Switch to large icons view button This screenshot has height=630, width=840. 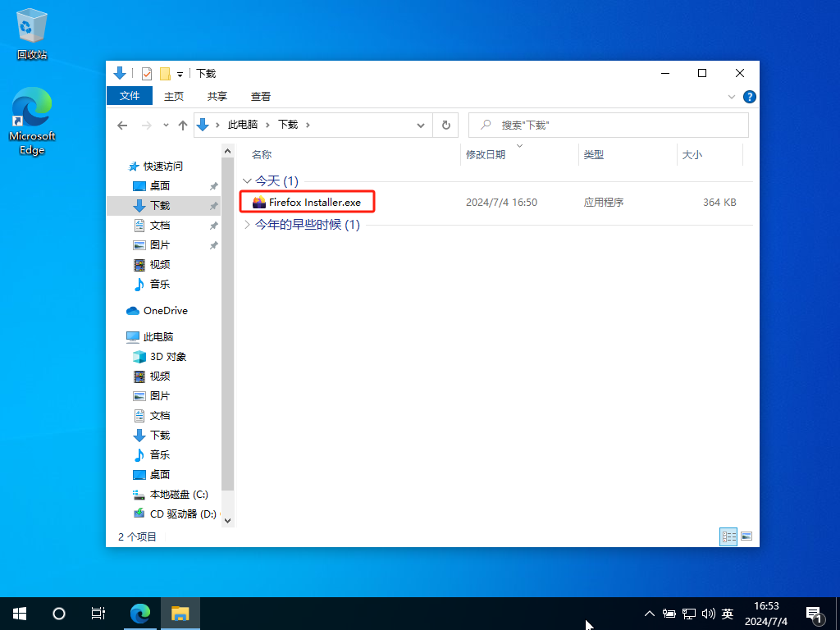pos(746,536)
